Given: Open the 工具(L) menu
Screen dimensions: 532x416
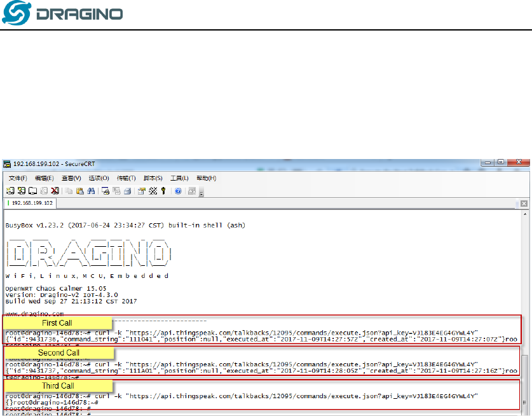Looking at the screenshot, I should click(179, 178).
